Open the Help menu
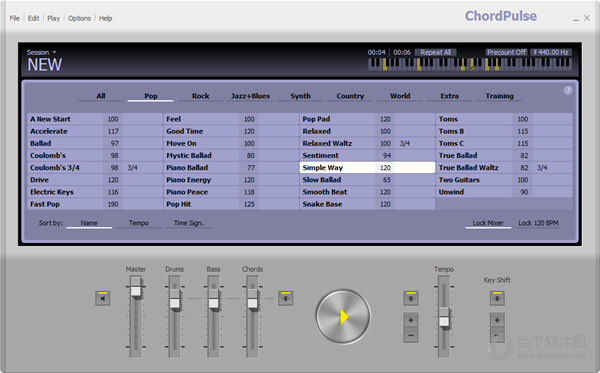Image resolution: width=600 pixels, height=373 pixels. pos(105,18)
